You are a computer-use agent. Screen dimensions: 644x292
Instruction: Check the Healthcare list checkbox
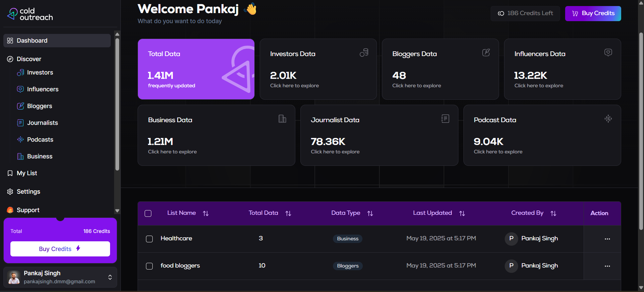(149, 239)
